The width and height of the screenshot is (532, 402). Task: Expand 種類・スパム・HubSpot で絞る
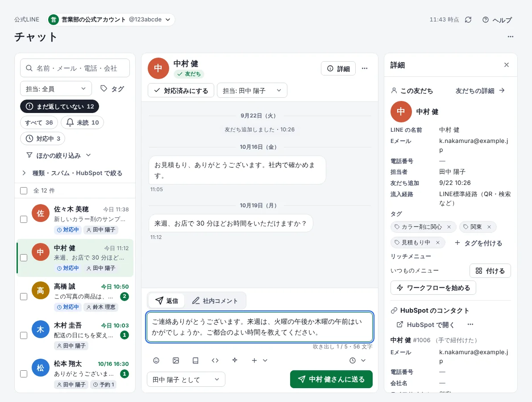[72, 173]
